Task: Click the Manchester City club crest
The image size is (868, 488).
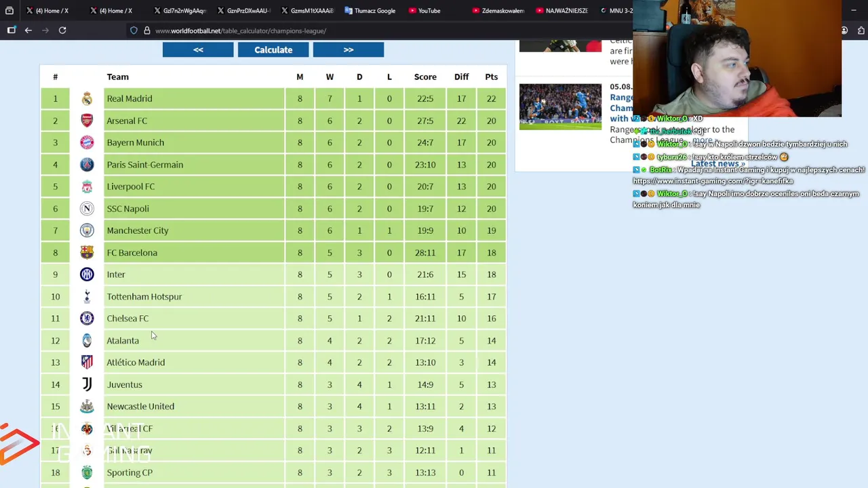Action: tap(87, 230)
